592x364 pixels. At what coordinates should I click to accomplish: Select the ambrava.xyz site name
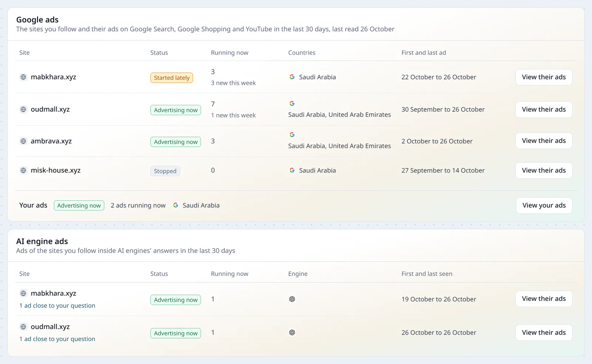click(x=51, y=141)
